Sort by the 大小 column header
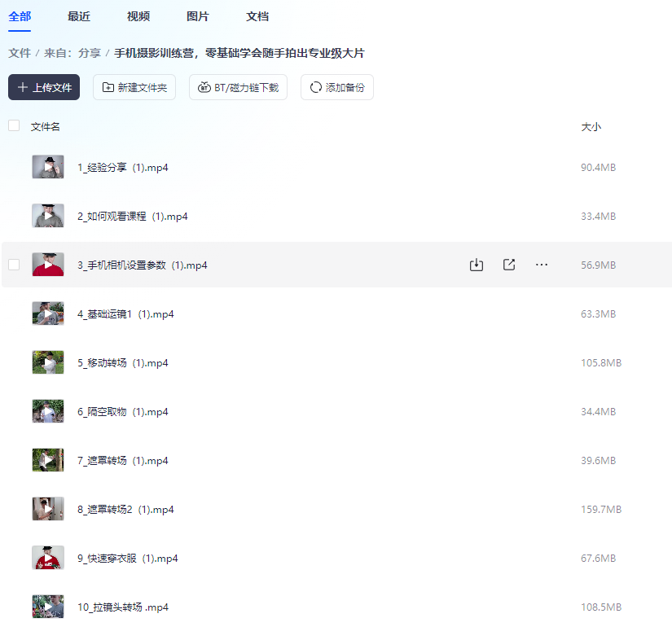 pyautogui.click(x=591, y=127)
